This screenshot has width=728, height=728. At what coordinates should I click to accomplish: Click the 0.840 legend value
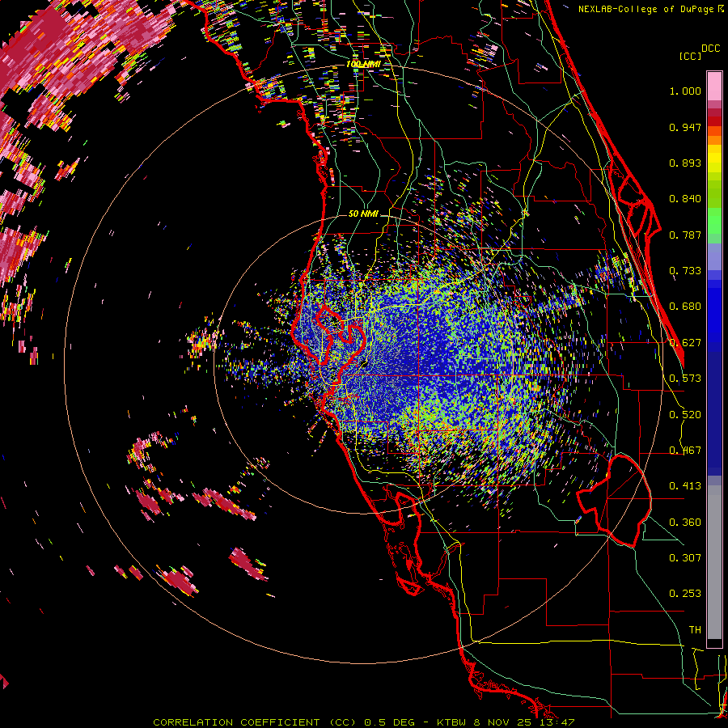pyautogui.click(x=685, y=199)
